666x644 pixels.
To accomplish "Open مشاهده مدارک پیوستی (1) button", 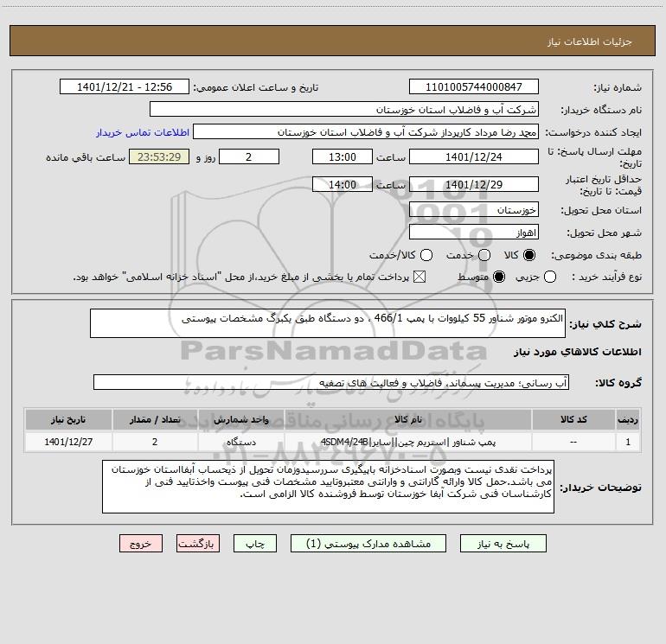I will point(368,544).
